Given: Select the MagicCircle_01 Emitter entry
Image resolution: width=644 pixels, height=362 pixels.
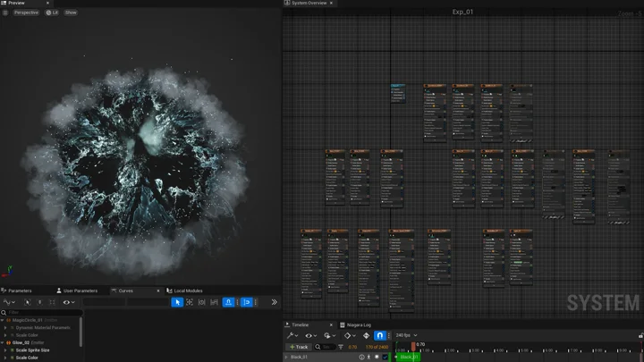Looking at the screenshot, I should (x=35, y=320).
